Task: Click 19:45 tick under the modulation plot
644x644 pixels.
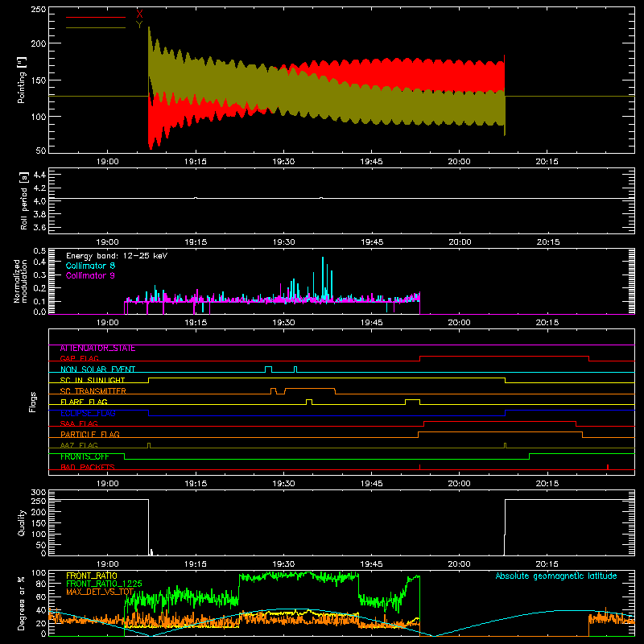Action: pos(372,323)
